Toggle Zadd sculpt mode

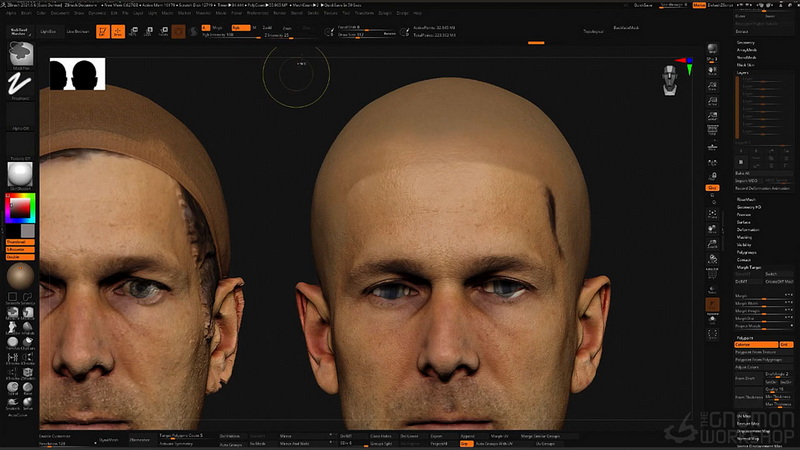(x=267, y=28)
